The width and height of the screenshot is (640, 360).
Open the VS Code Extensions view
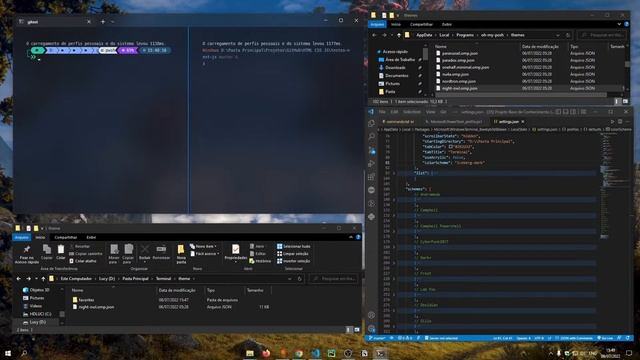[371, 177]
